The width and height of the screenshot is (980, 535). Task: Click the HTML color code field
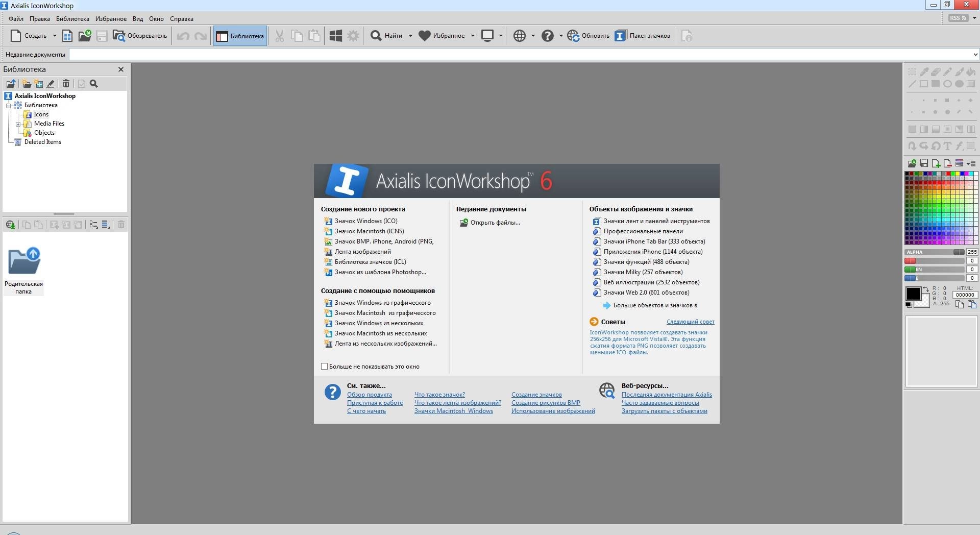coord(965,295)
